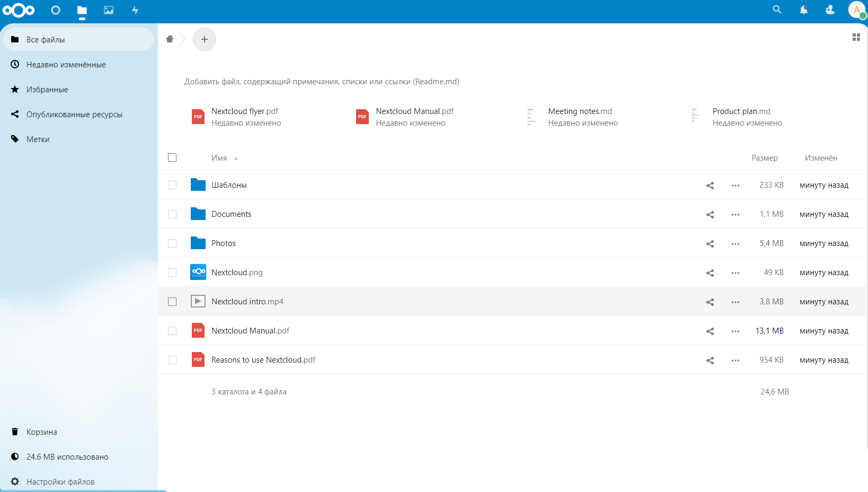Select Недавно изменённые in the sidebar

(x=66, y=65)
